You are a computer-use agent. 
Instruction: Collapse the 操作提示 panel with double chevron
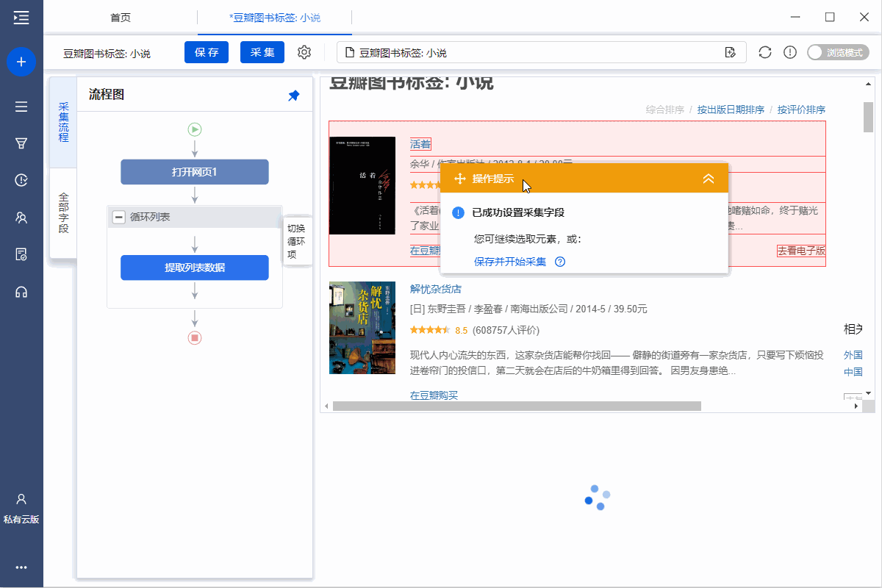[709, 179]
